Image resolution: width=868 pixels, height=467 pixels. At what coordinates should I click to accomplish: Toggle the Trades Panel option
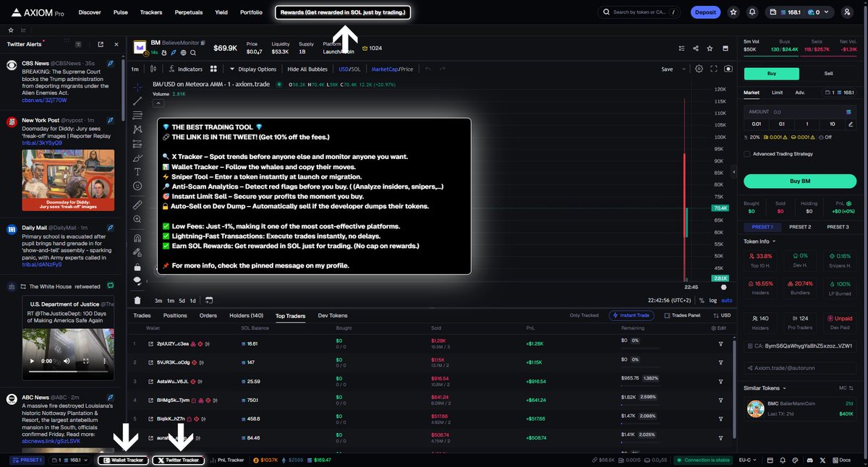(x=683, y=315)
